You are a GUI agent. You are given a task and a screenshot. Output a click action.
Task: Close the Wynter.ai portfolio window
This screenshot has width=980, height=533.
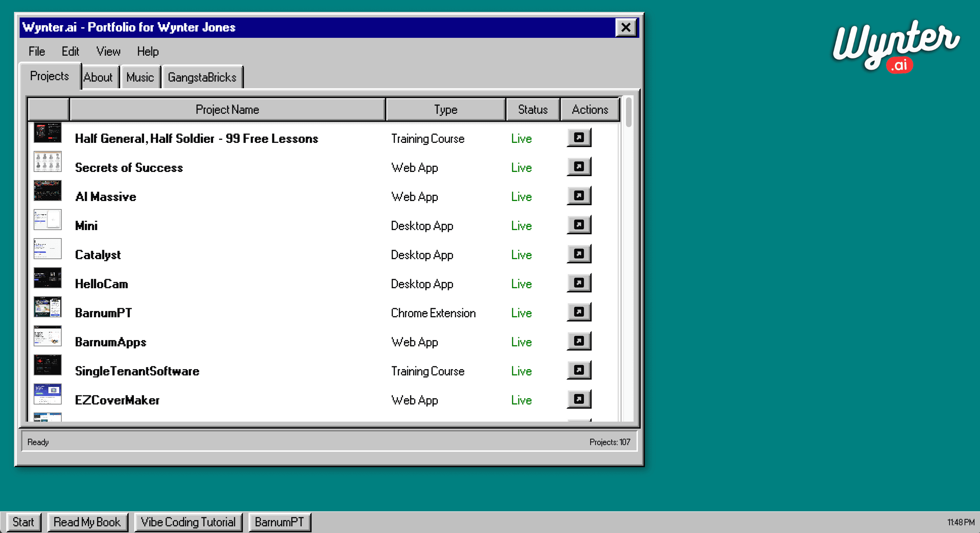click(626, 27)
